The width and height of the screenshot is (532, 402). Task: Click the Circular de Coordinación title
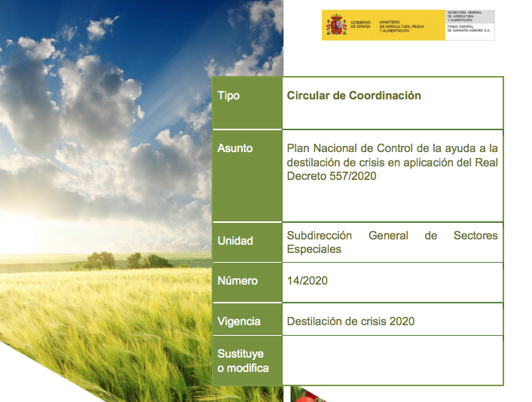353,96
